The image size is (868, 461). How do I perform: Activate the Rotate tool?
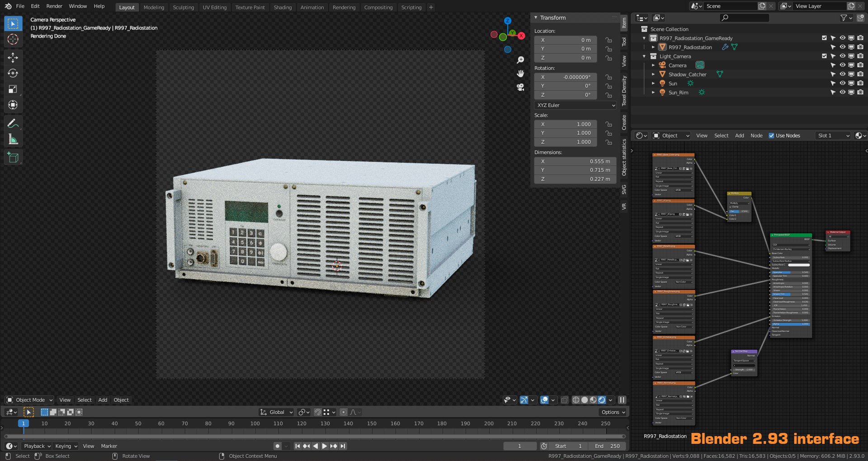click(13, 73)
